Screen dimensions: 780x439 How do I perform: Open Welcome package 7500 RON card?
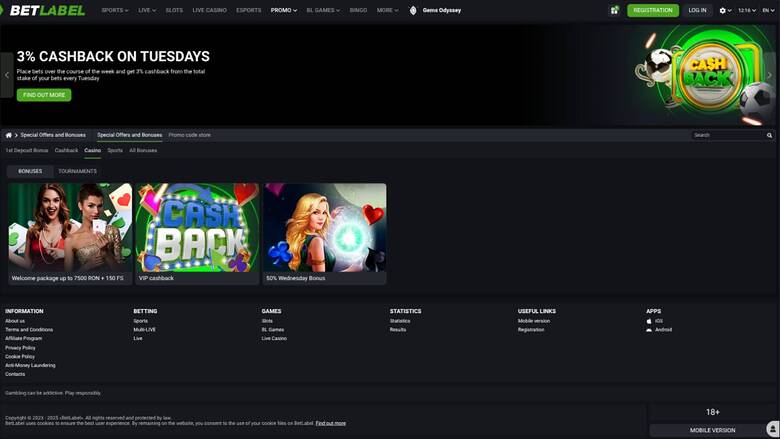pos(70,234)
